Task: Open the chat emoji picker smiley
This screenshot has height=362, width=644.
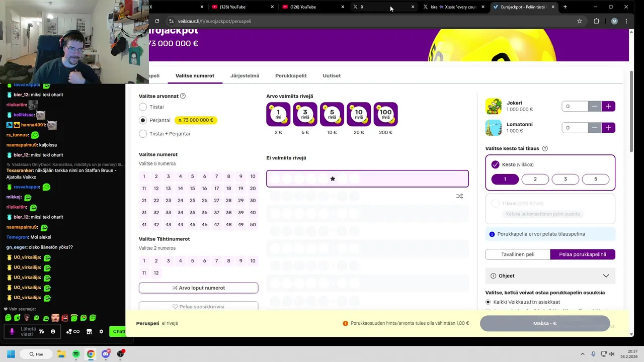Action: click(x=53, y=331)
